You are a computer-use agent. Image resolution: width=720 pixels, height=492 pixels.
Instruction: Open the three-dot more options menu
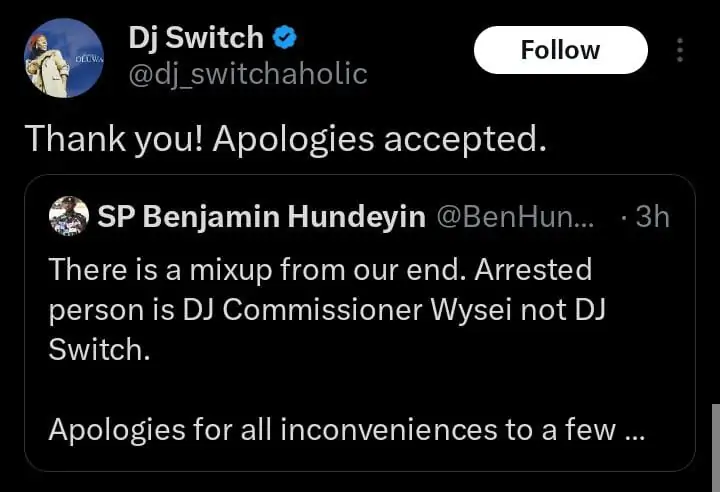click(x=680, y=50)
